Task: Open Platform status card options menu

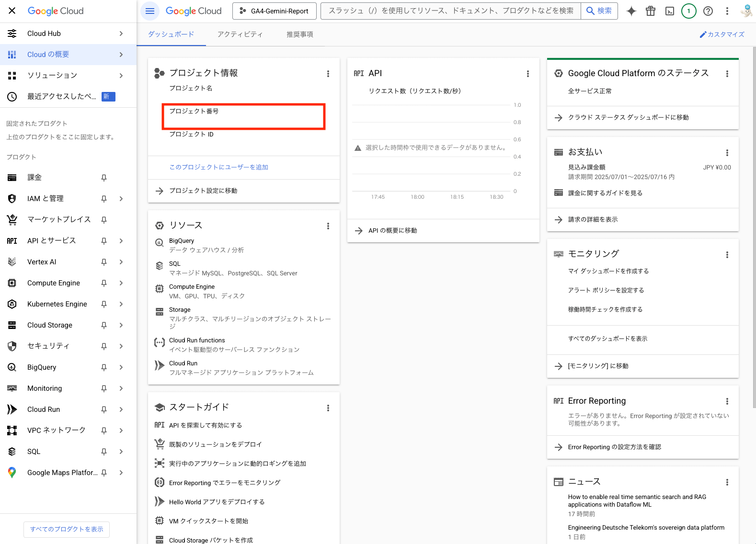Action: pyautogui.click(x=727, y=74)
